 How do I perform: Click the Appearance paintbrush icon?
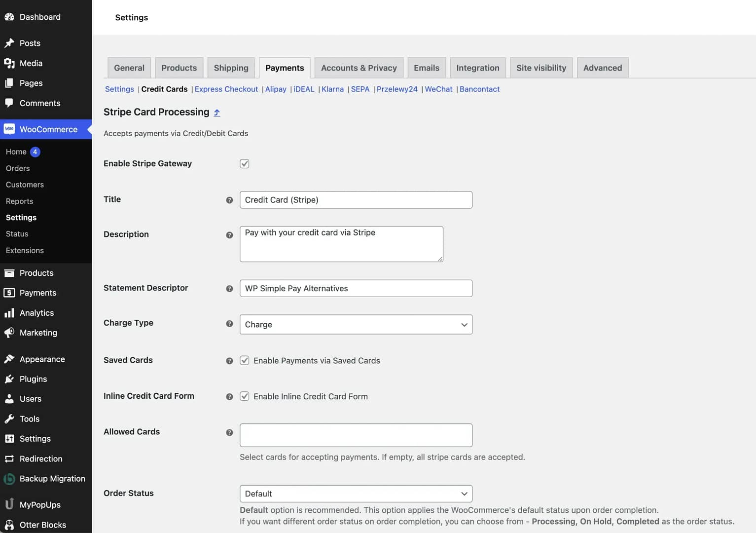click(9, 359)
